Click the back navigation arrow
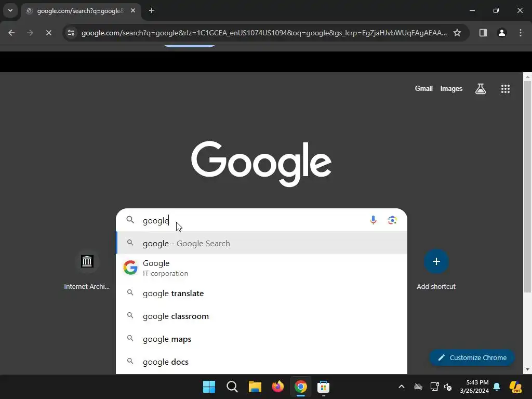 11,33
